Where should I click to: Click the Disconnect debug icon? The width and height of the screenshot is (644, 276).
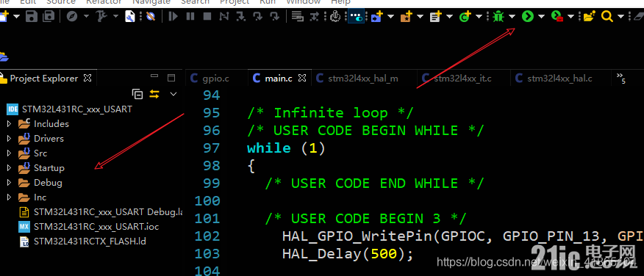(x=224, y=16)
